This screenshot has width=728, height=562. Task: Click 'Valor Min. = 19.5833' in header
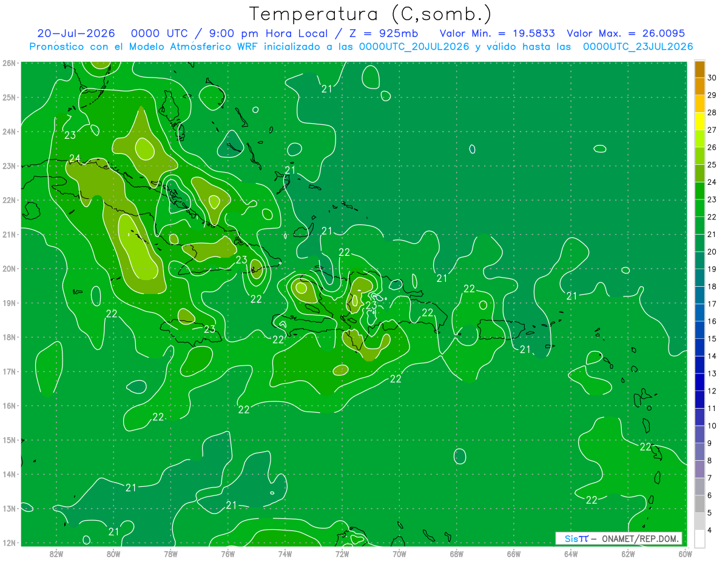pos(497,33)
